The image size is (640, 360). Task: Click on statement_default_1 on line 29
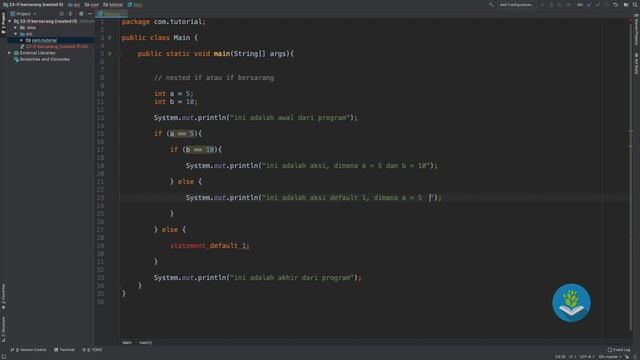[x=209, y=246]
